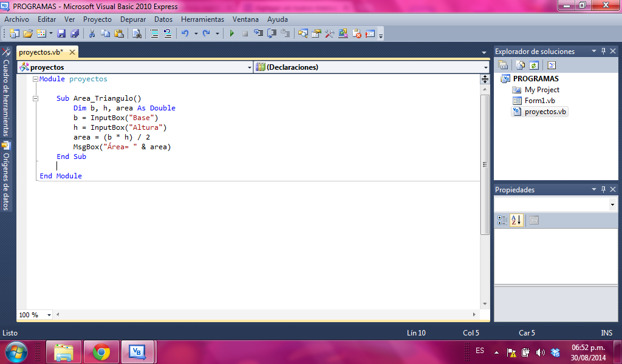Click the Paste clipboard icon
Image resolution: width=622 pixels, height=364 pixels.
(118, 33)
